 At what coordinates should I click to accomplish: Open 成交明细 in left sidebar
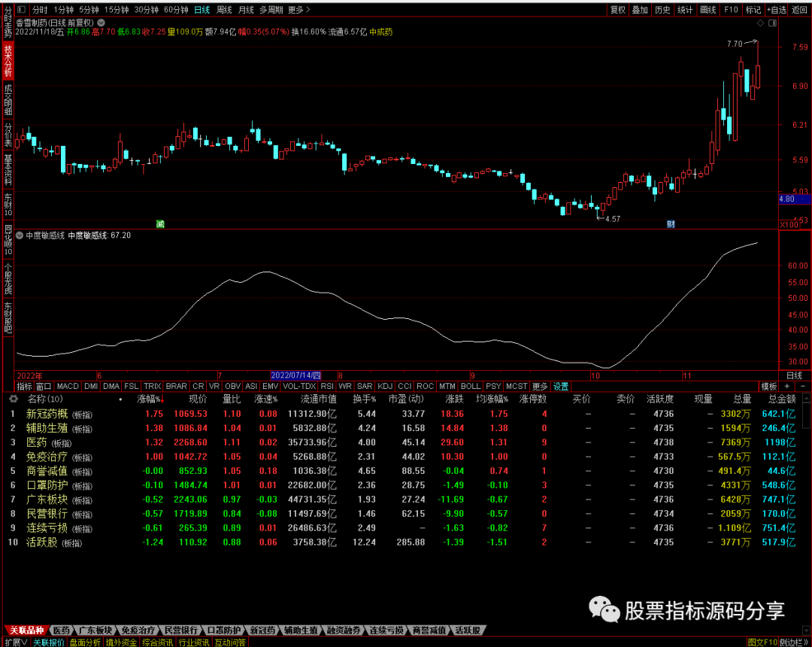point(8,101)
